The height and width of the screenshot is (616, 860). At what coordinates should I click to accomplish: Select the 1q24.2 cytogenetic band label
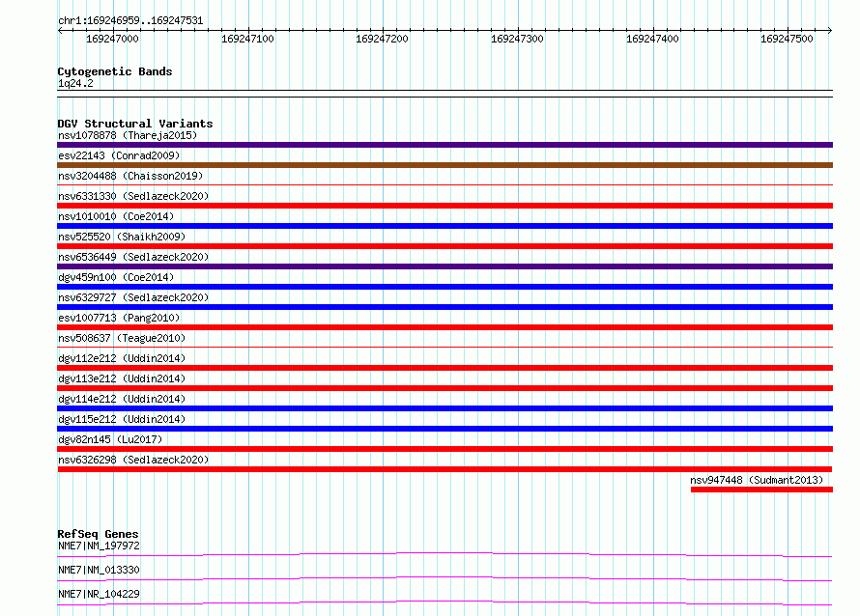[x=75, y=83]
